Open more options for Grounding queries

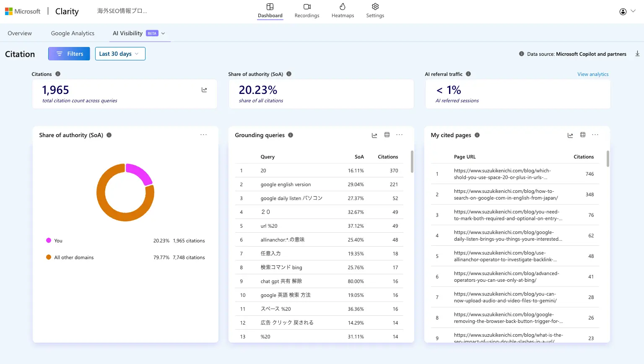400,135
